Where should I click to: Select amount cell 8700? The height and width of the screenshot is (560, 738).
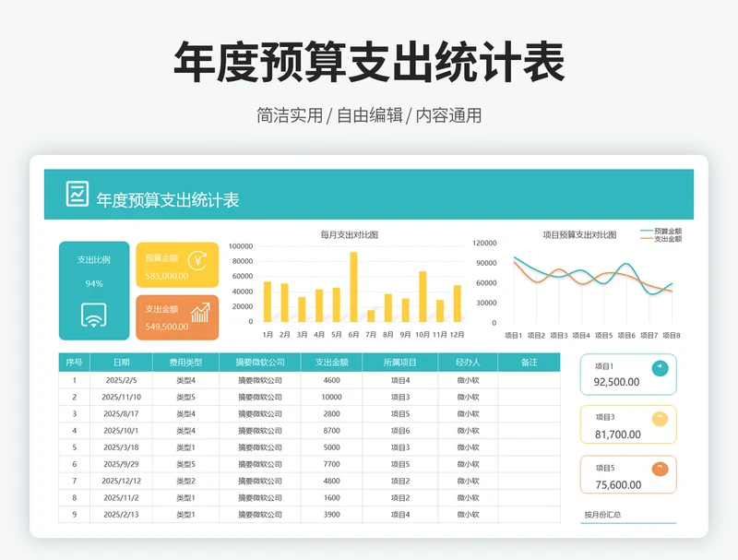click(x=331, y=431)
